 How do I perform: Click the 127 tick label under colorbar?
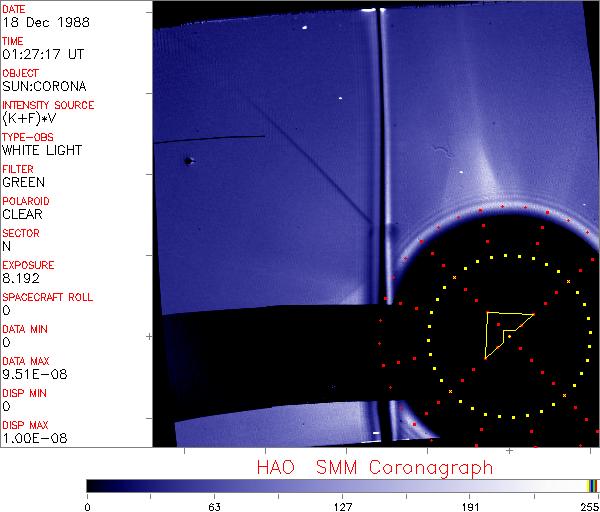pos(342,505)
